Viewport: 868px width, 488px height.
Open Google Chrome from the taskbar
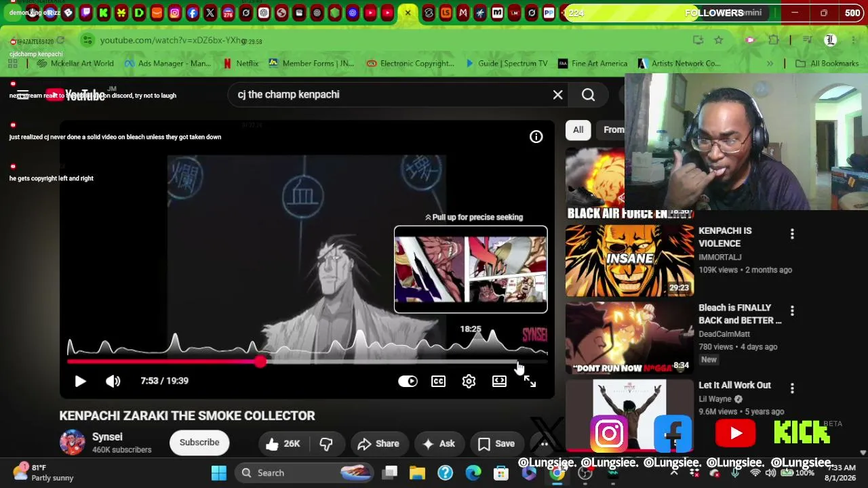[x=556, y=473]
